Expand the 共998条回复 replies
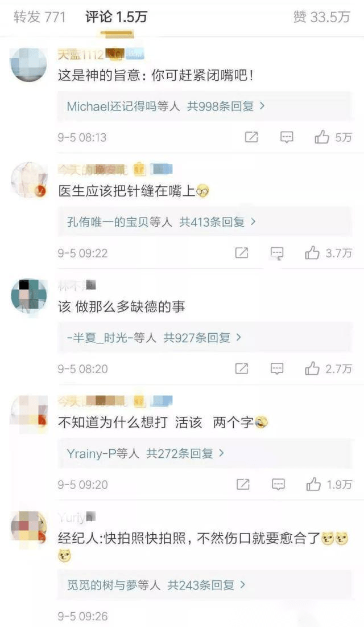This screenshot has height=627, width=364. click(x=226, y=106)
